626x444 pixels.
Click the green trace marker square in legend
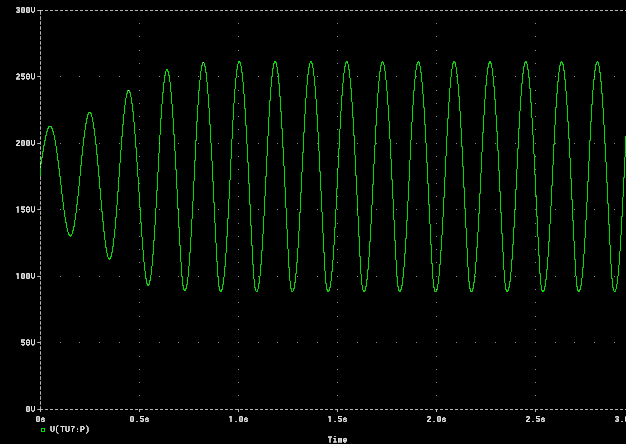pos(43,429)
